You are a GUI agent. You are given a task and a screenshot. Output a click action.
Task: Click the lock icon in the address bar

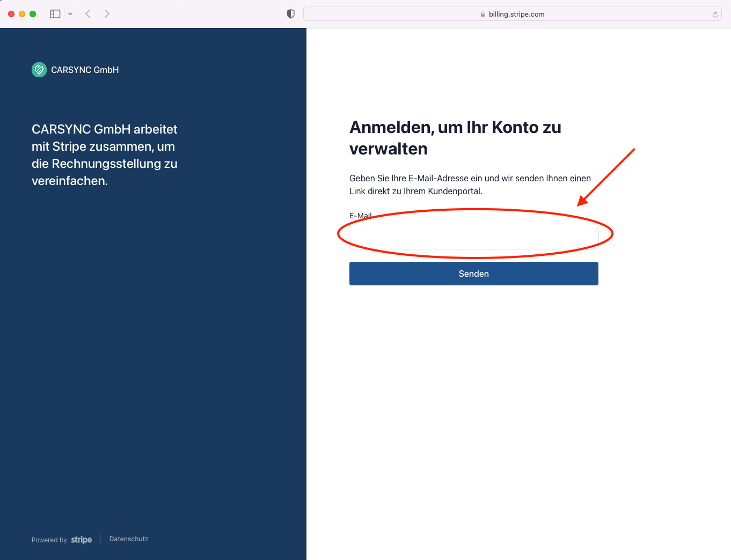click(483, 14)
